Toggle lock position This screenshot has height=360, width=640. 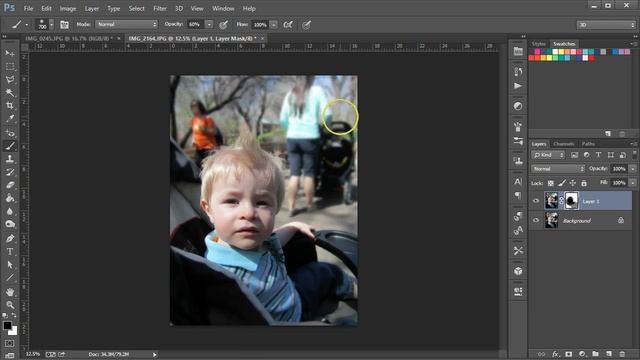[573, 183]
